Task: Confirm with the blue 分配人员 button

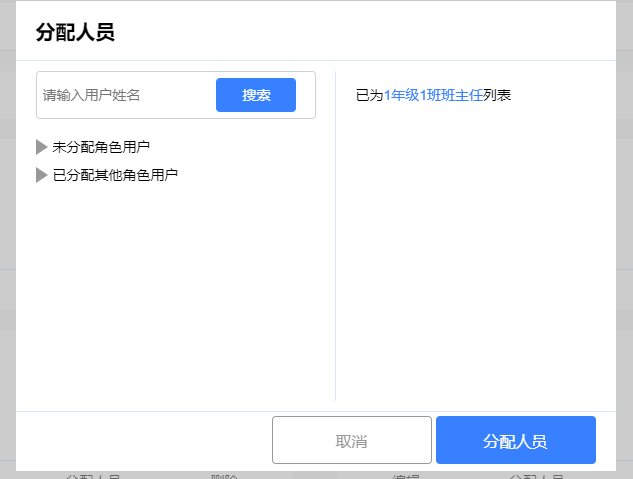Action: click(x=515, y=440)
